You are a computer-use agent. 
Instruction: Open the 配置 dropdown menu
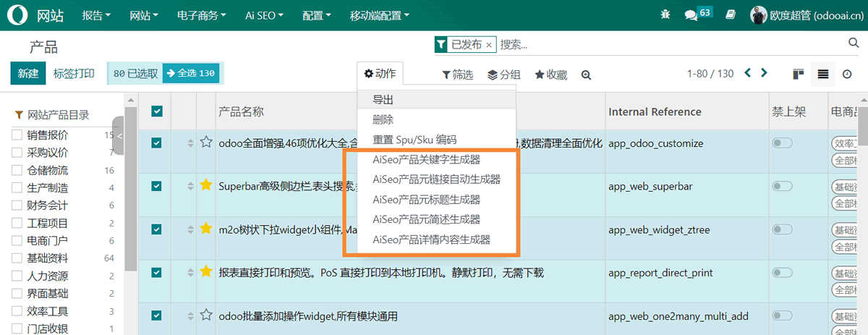tap(318, 14)
